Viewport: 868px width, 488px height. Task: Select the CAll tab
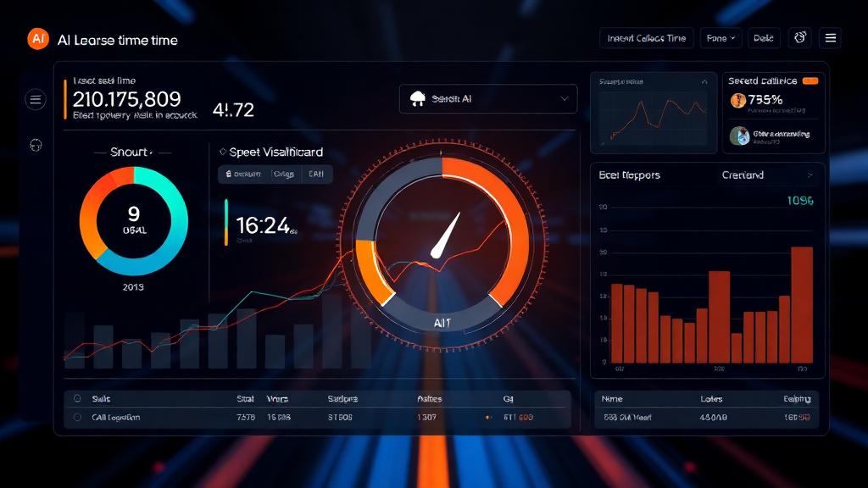click(x=316, y=174)
